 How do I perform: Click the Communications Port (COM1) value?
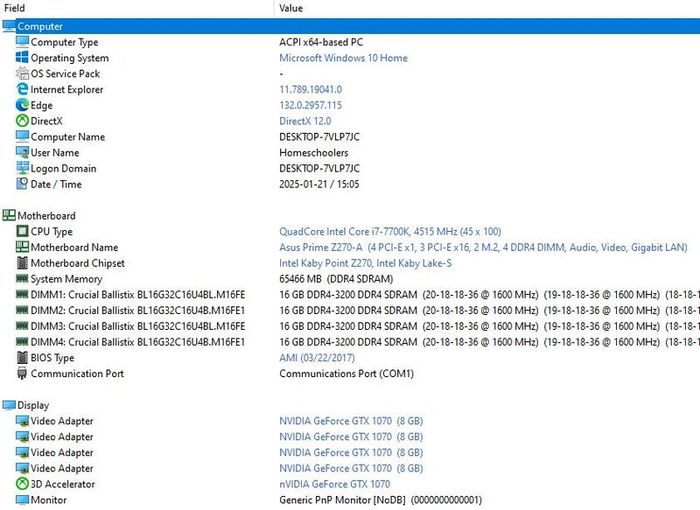tap(346, 373)
